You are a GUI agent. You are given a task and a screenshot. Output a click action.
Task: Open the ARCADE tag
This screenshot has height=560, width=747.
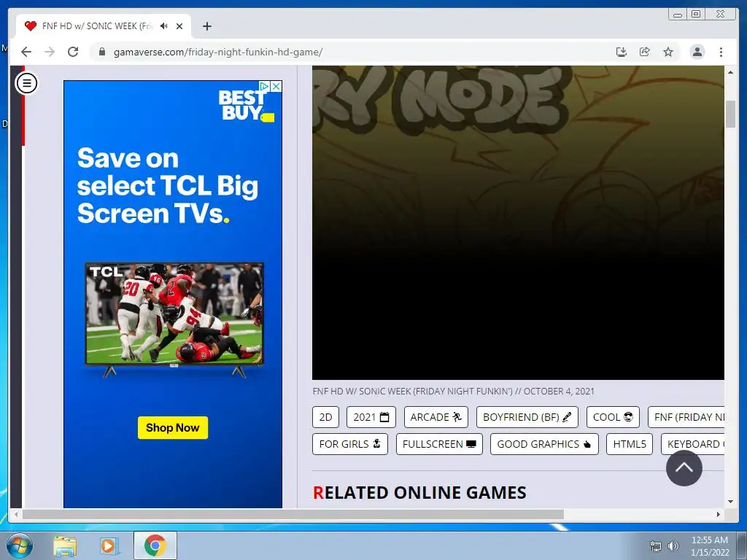pos(436,417)
